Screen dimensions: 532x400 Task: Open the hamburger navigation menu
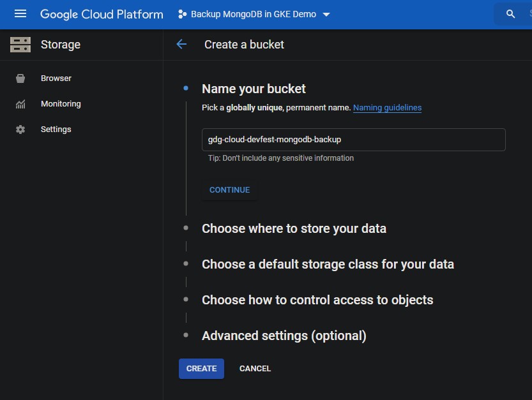pyautogui.click(x=20, y=14)
